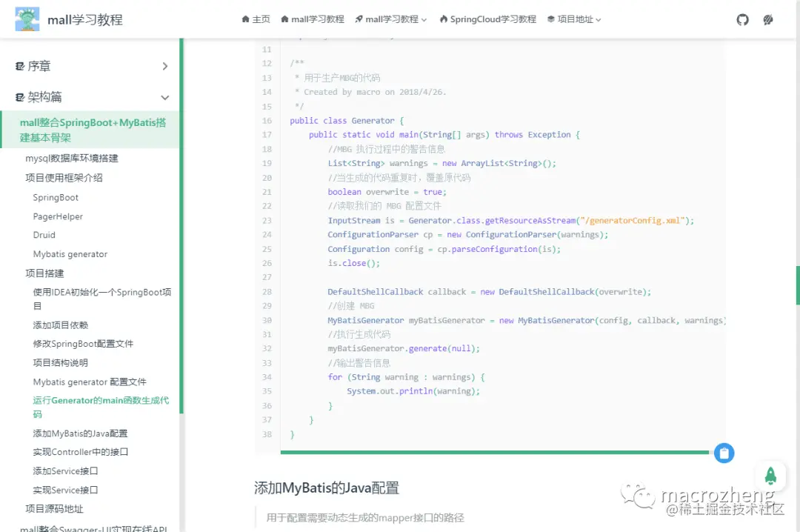800x532 pixels.
Task: Open 项目结构说明 sidebar entry
Action: 60,362
